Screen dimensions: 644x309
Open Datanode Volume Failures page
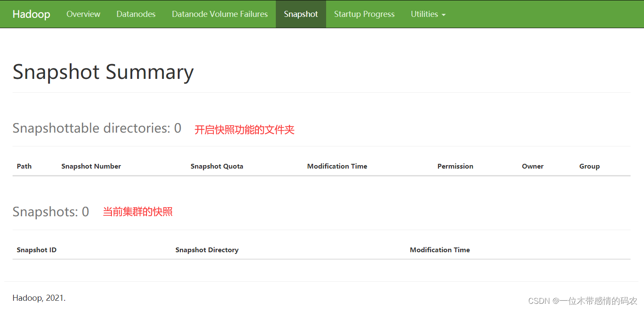220,14
